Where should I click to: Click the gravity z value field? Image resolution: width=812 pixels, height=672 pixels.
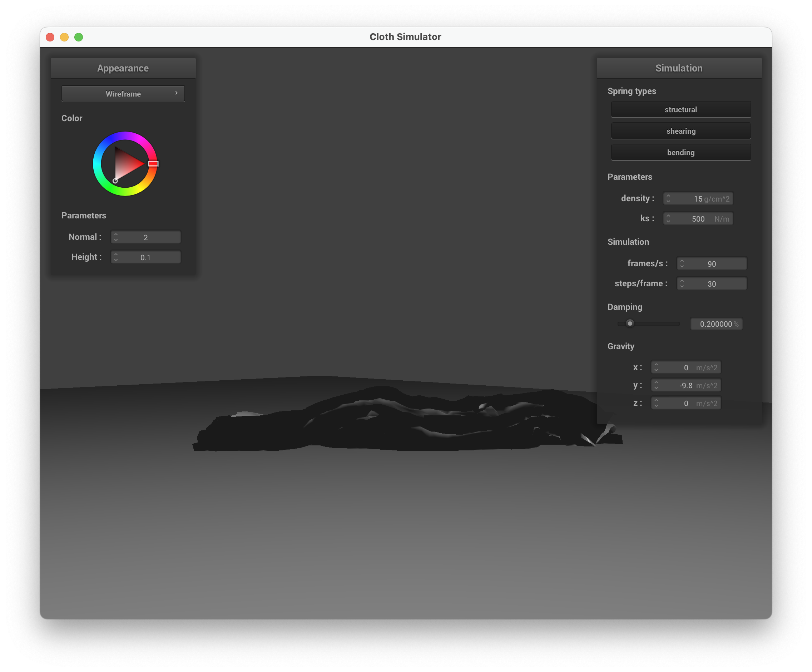685,403
